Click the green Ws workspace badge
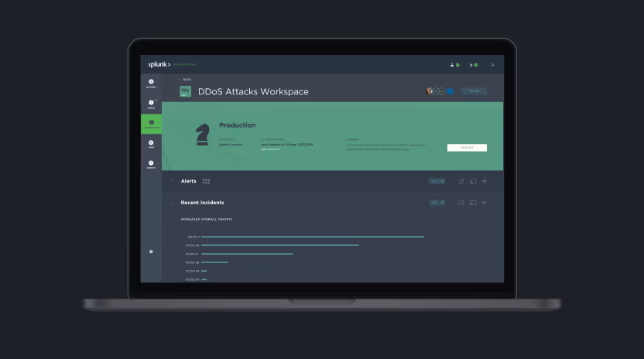 point(185,91)
